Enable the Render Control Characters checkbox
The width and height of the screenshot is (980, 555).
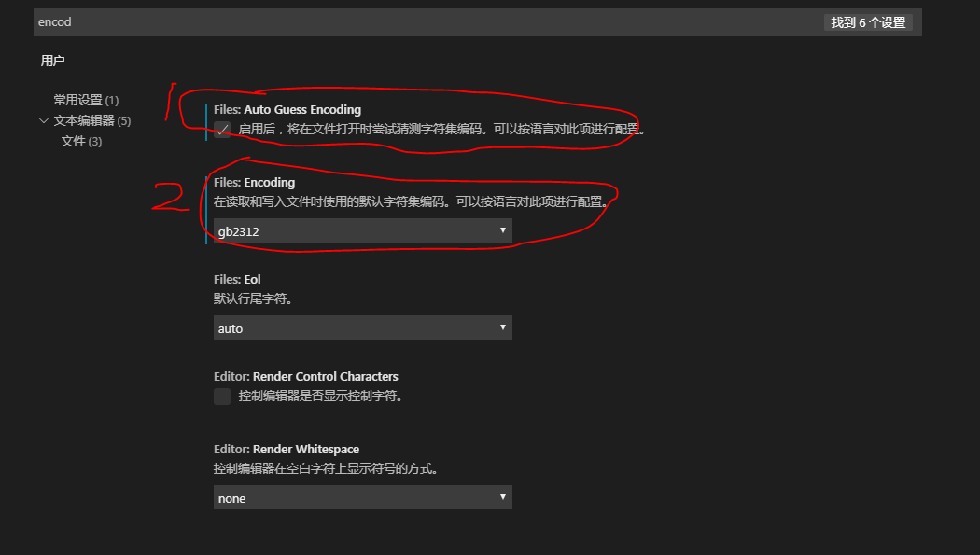coord(222,395)
